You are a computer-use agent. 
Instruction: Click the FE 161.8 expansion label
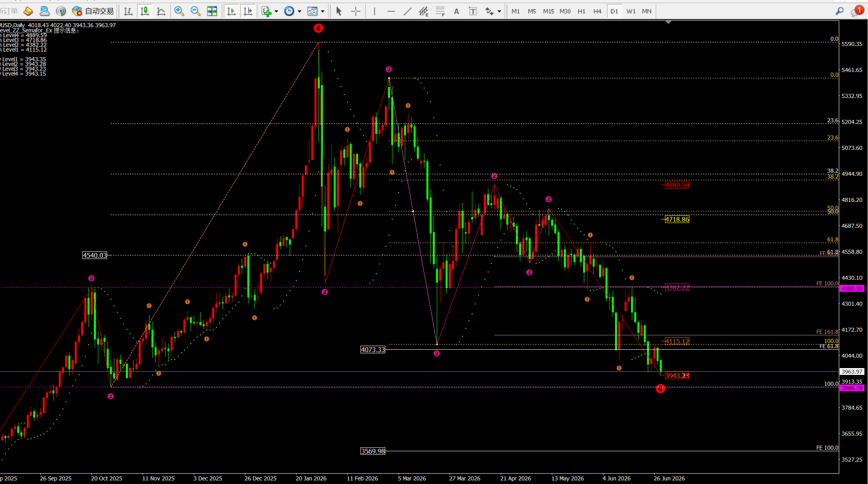[x=827, y=332]
